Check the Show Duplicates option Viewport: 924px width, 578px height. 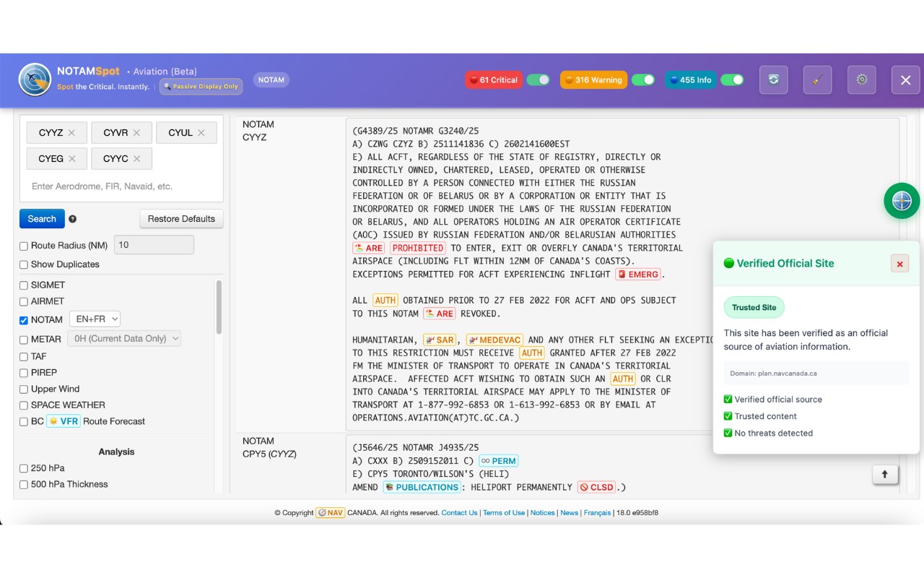(x=24, y=264)
